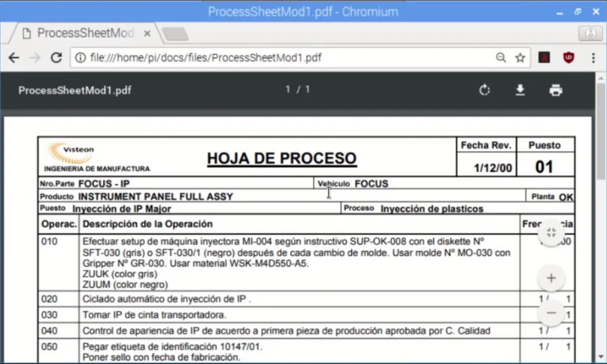Select the ProcessSheetMod tab

tap(85, 33)
